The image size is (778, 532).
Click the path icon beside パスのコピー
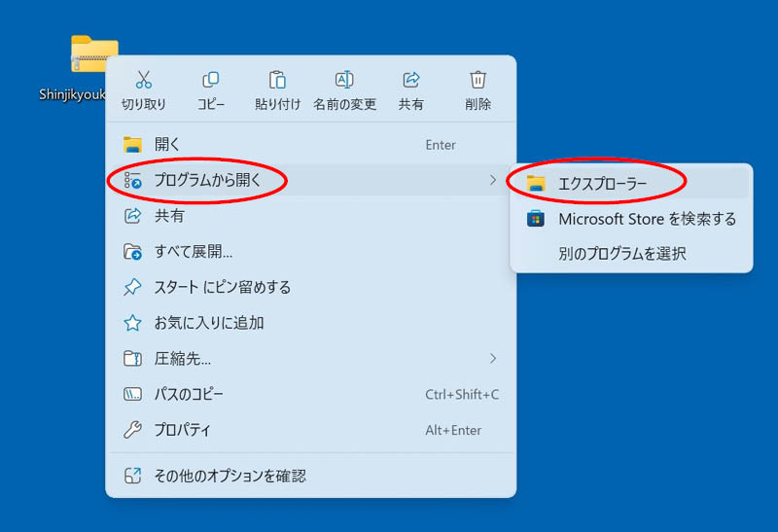132,394
